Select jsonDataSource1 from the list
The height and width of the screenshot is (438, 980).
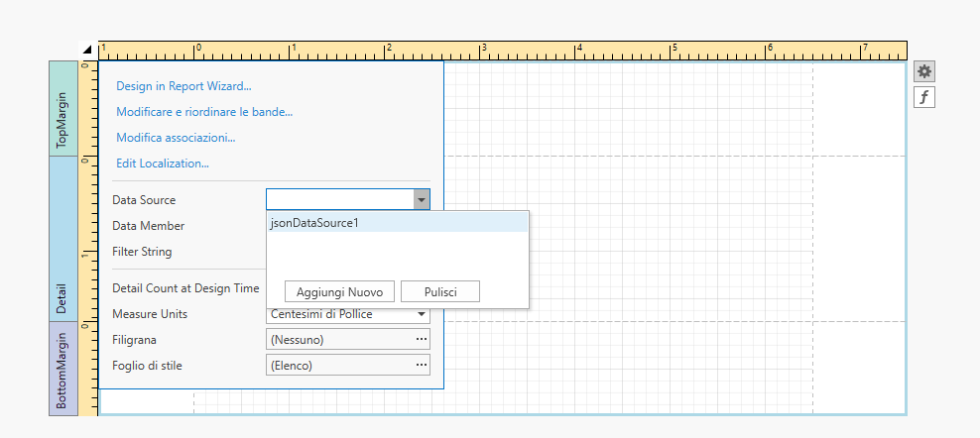pyautogui.click(x=398, y=222)
